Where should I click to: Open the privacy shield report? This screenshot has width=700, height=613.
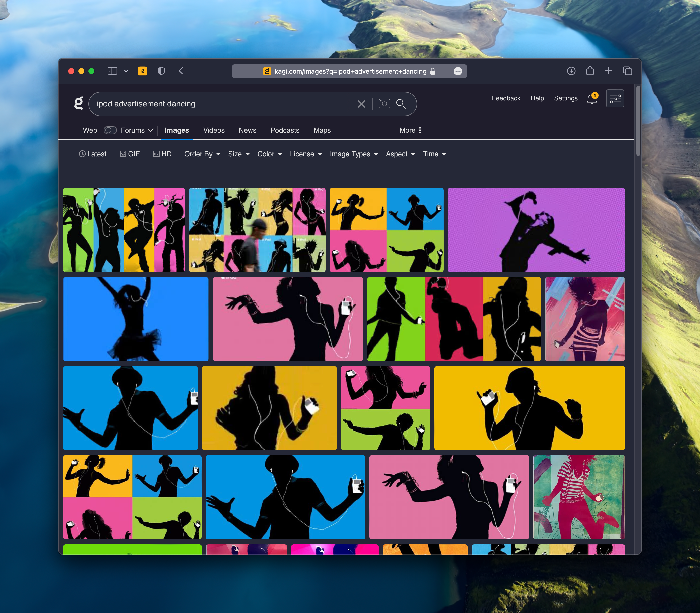(x=161, y=71)
